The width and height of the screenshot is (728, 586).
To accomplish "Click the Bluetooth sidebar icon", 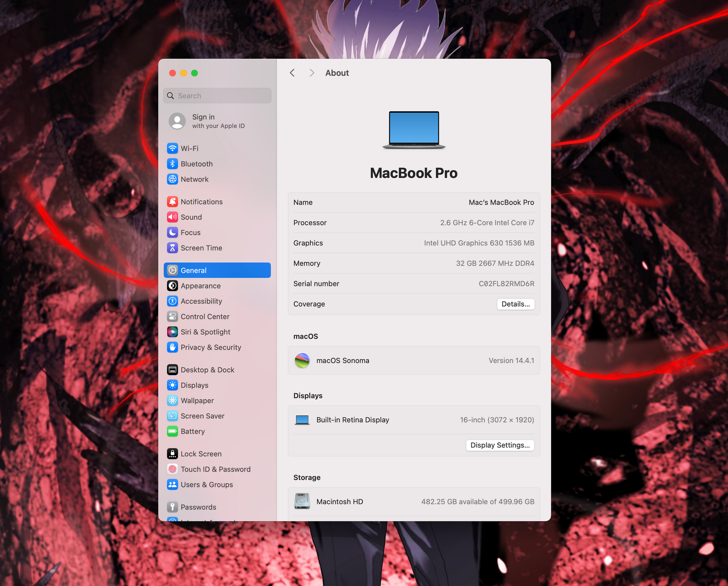I will pos(172,164).
